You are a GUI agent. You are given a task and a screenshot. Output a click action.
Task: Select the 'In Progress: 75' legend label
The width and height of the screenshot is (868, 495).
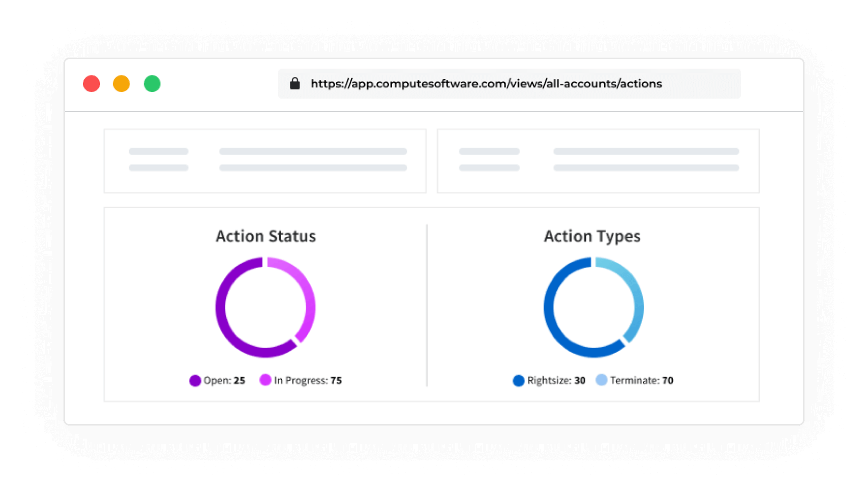tap(308, 381)
